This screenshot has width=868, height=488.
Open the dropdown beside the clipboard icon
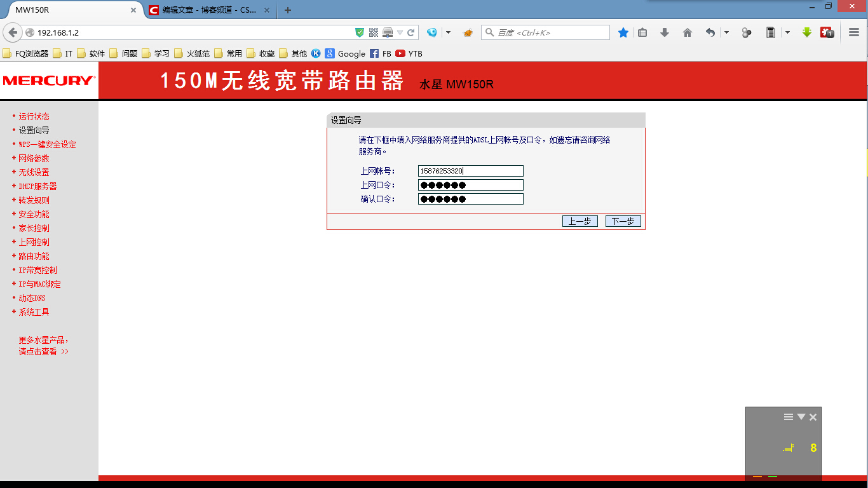[787, 32]
